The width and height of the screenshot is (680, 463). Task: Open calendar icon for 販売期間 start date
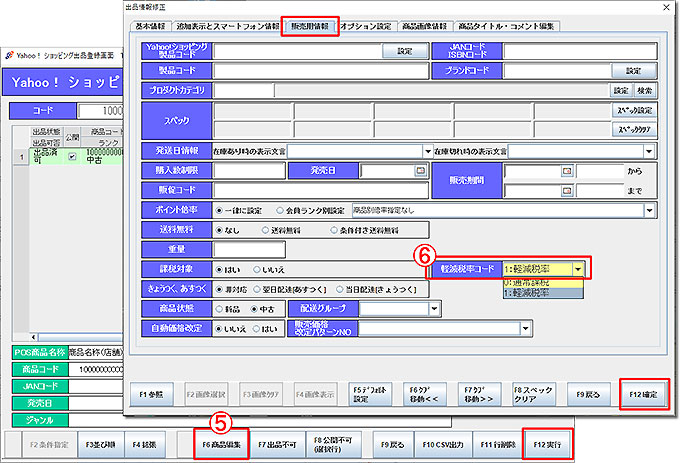pos(567,171)
